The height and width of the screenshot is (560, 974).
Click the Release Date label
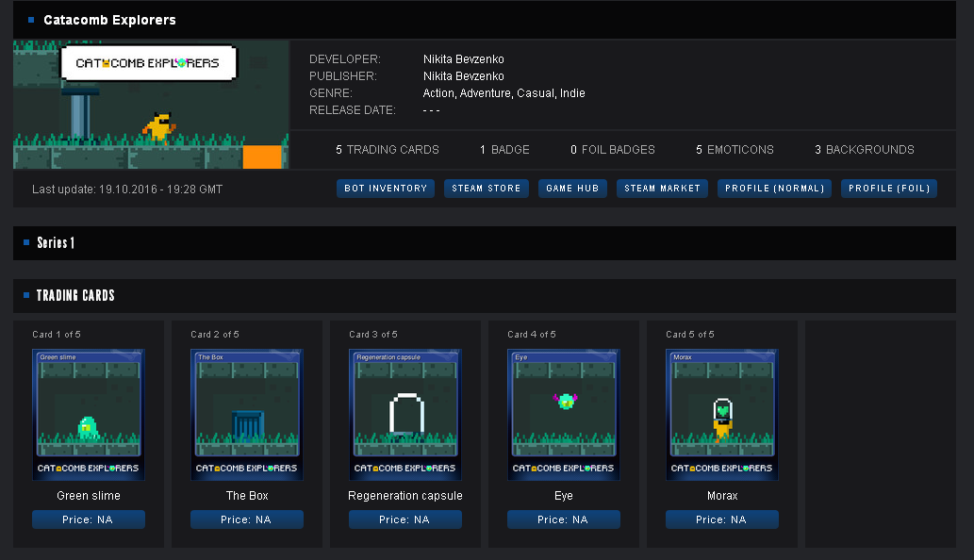click(353, 110)
